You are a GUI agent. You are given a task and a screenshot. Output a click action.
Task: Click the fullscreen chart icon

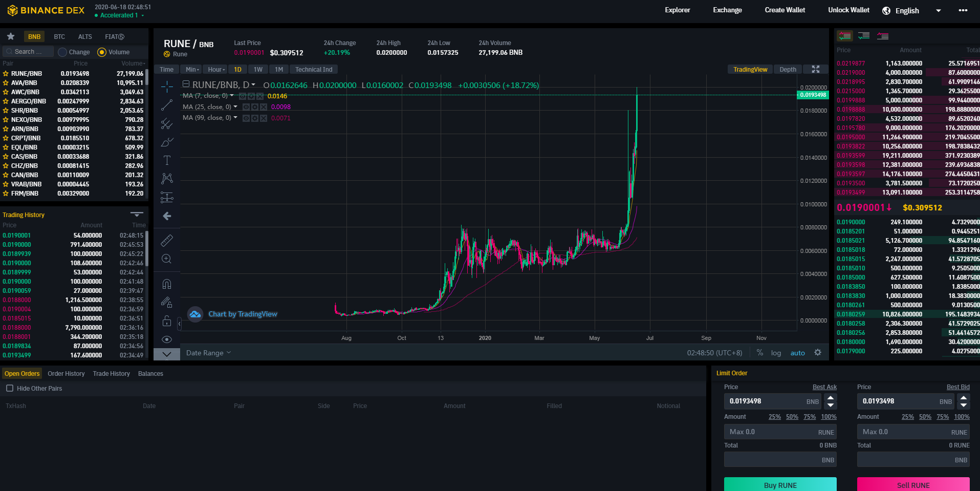tap(816, 69)
